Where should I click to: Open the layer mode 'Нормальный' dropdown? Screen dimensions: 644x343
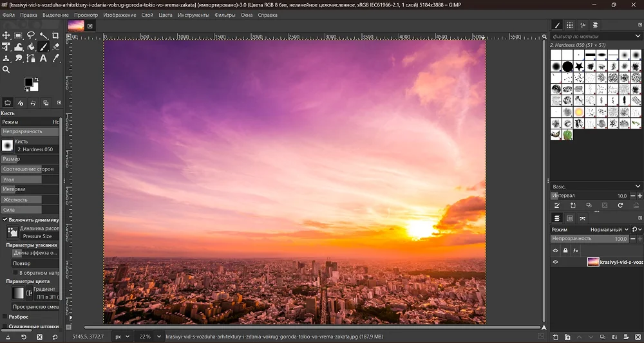pyautogui.click(x=609, y=229)
